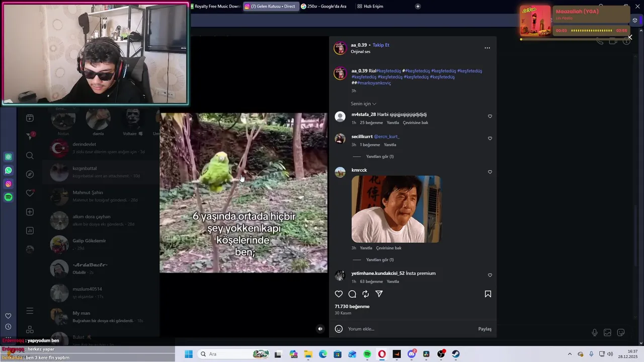This screenshot has height=362, width=644.
Task: Open Opera sidebar bookmarks heart icon
Action: [8, 316]
